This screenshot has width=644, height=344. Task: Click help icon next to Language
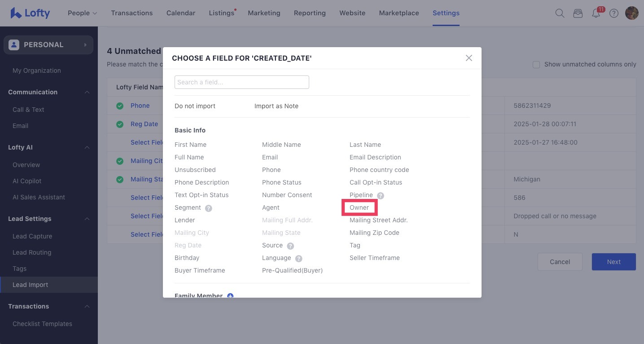[299, 258]
